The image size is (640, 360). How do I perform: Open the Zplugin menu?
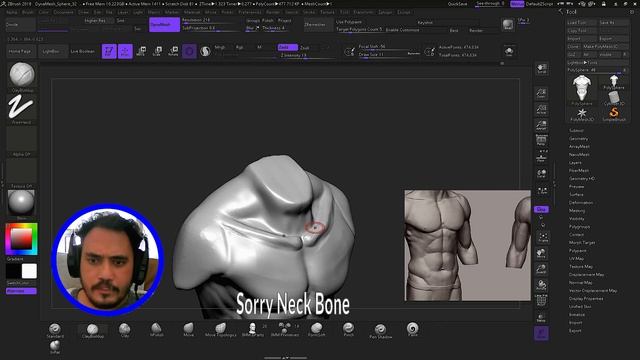(385, 13)
